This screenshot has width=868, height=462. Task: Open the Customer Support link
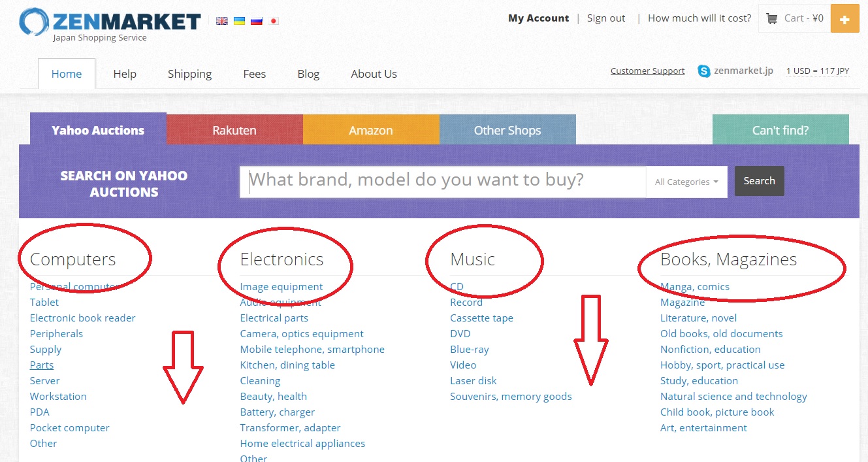pyautogui.click(x=648, y=71)
